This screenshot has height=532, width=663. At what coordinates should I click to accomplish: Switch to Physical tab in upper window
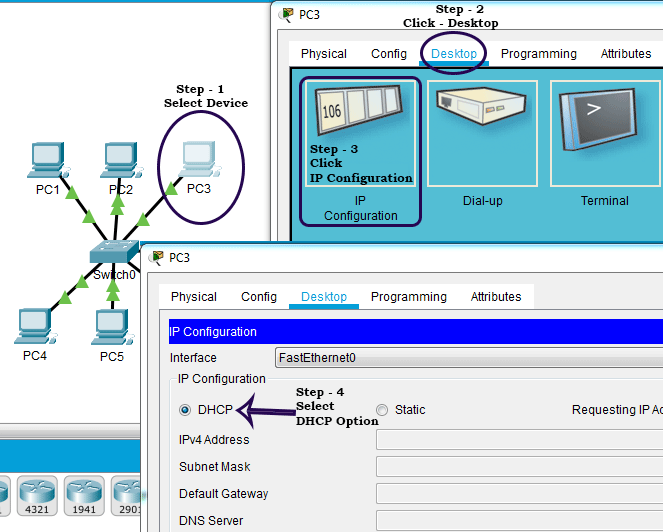point(324,54)
